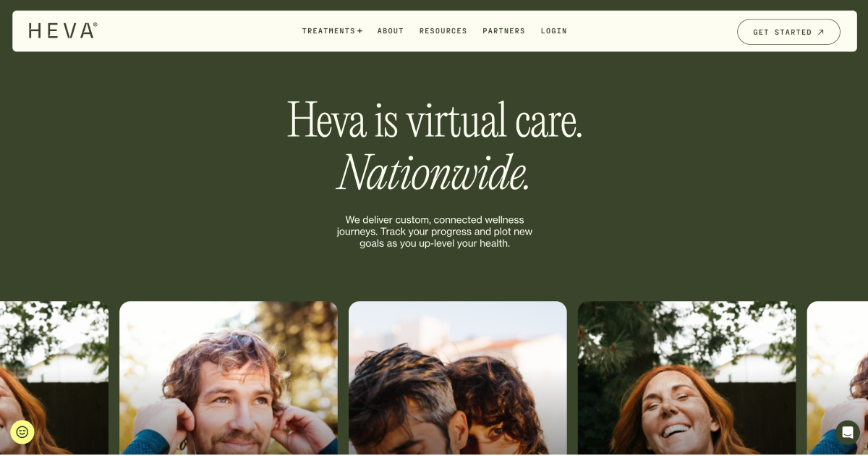Click the plus icon beside Treatments

359,31
